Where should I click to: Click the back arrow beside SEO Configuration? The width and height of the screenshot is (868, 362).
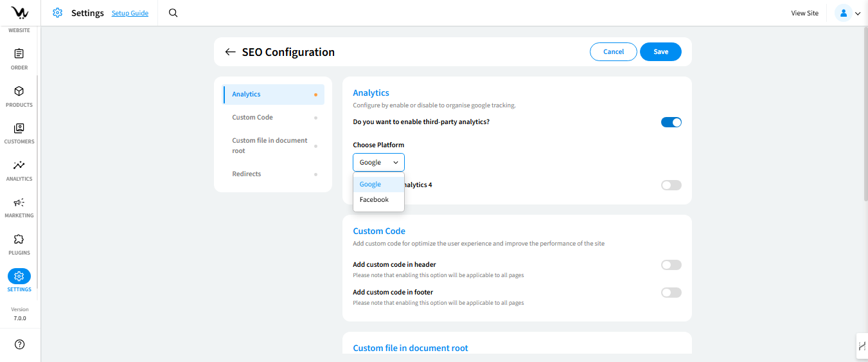[x=230, y=52]
